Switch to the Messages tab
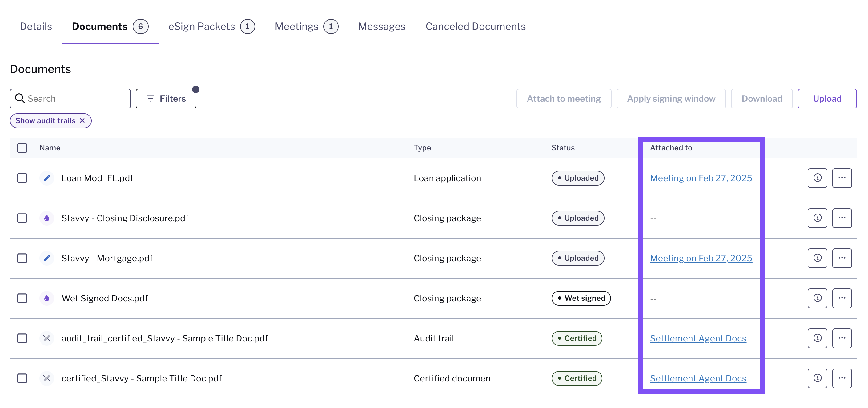Screen dimensions: 868x408 click(x=381, y=26)
